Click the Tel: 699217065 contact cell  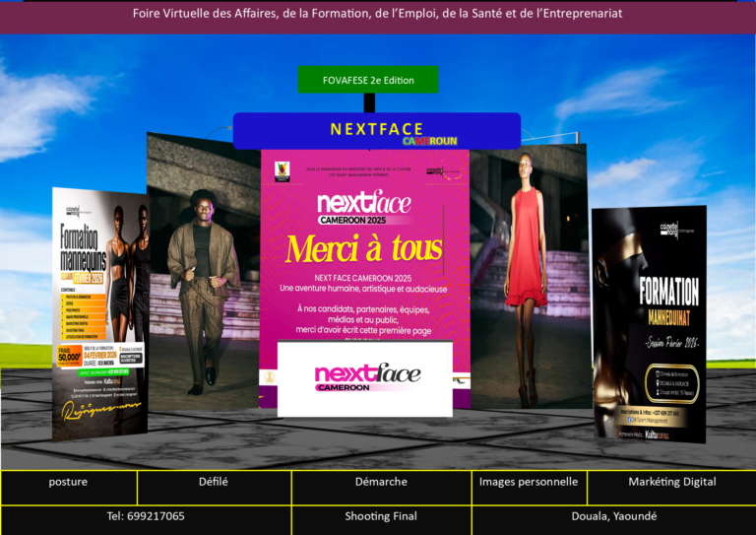(x=146, y=520)
